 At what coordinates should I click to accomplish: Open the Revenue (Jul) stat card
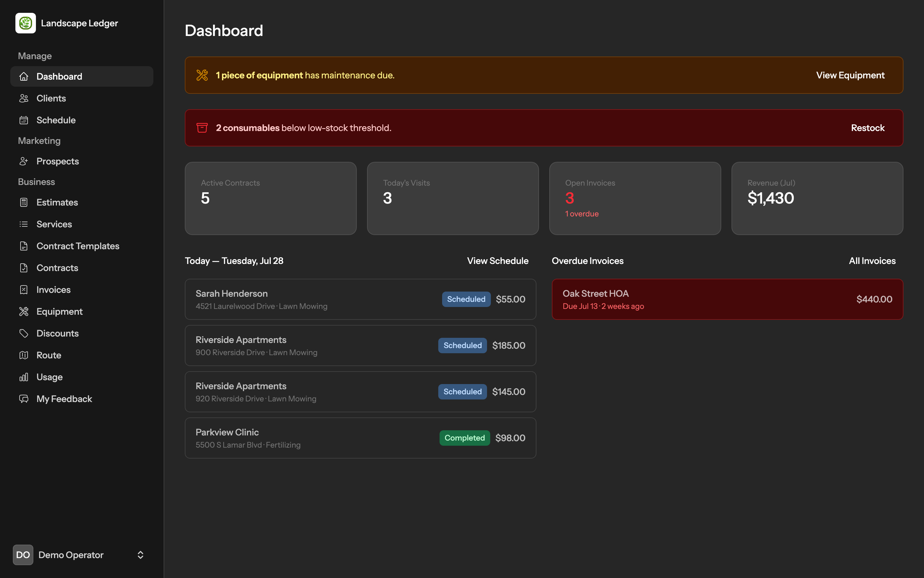pyautogui.click(x=817, y=198)
